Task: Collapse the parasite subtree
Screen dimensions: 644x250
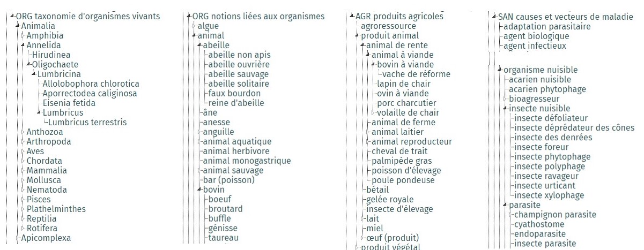Action: [505, 204]
